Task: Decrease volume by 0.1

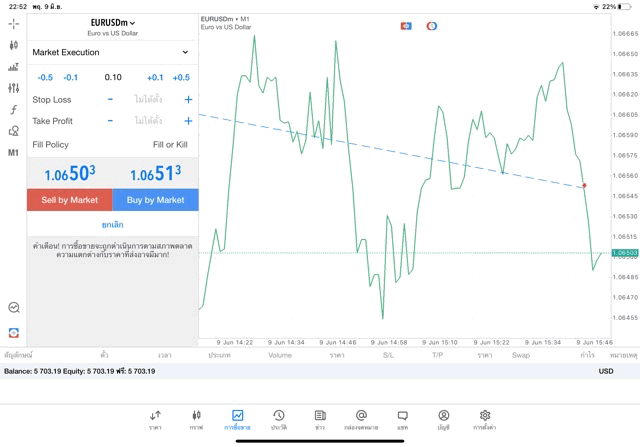Action: point(71,78)
